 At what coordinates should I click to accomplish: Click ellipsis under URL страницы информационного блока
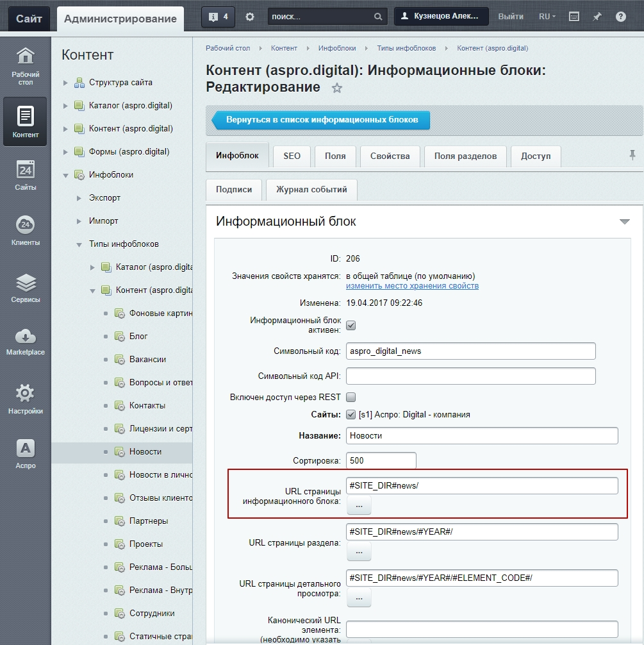pyautogui.click(x=359, y=505)
